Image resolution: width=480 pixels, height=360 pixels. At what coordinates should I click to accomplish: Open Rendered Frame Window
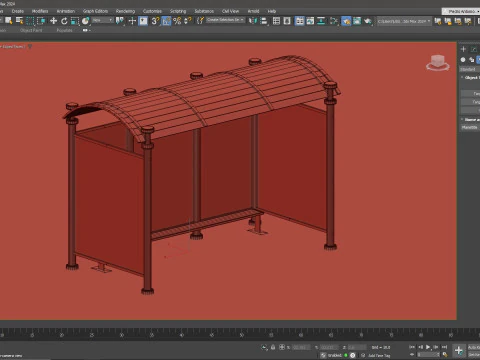357,21
